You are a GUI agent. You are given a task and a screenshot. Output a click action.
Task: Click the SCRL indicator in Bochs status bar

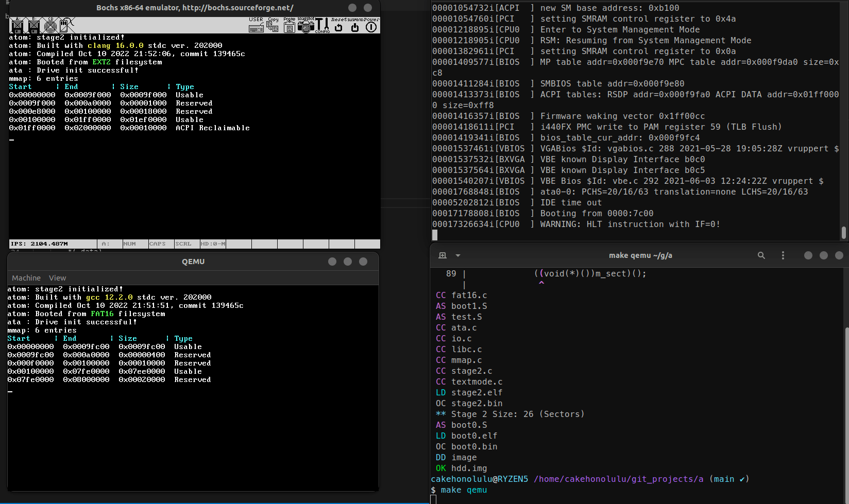point(183,244)
